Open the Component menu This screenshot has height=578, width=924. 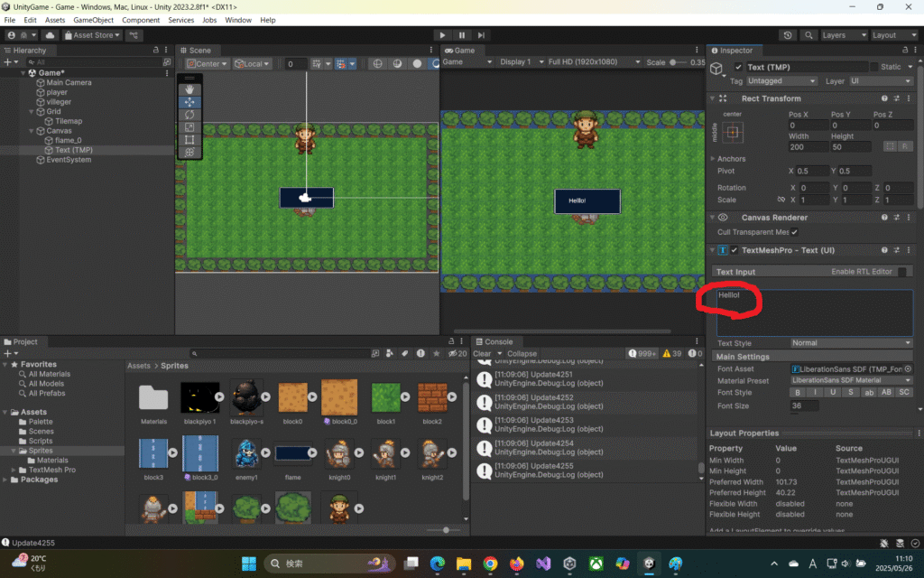point(141,20)
